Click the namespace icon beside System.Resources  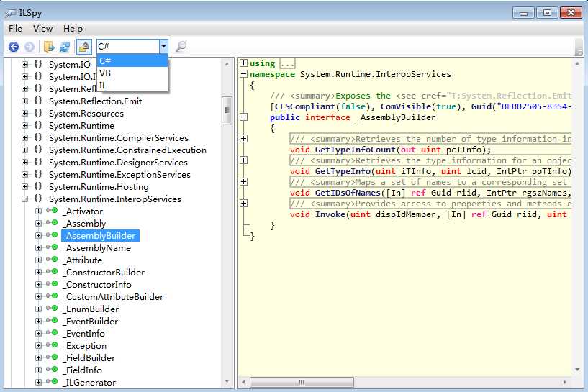(x=38, y=113)
